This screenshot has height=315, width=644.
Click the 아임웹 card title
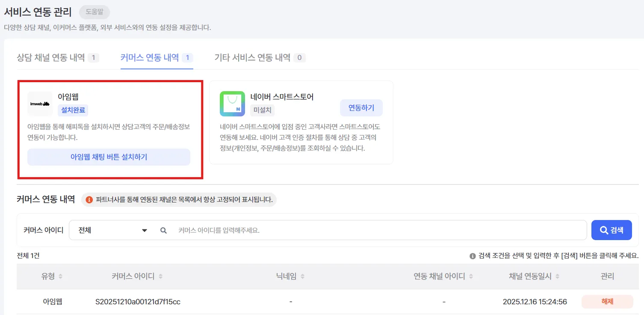(x=68, y=97)
